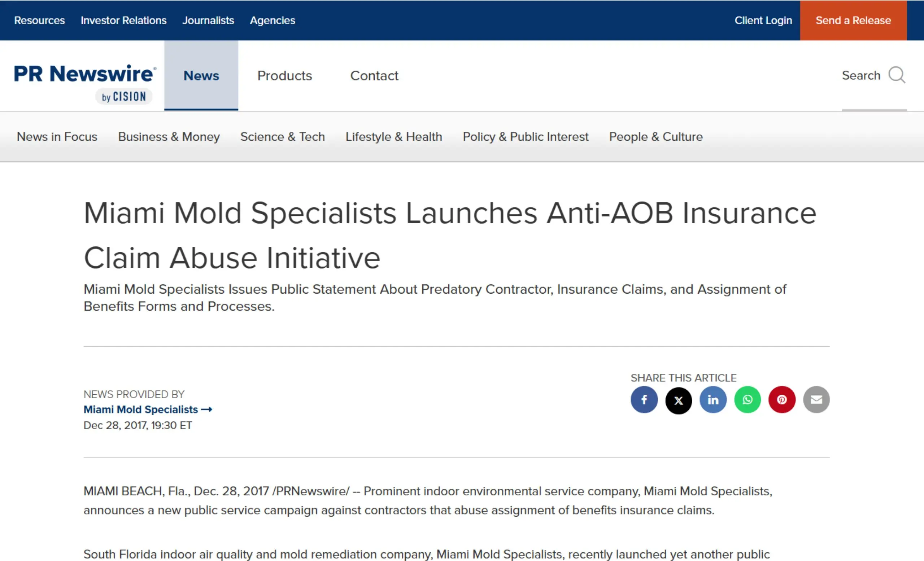
Task: Click the Send a Release button
Action: point(853,20)
